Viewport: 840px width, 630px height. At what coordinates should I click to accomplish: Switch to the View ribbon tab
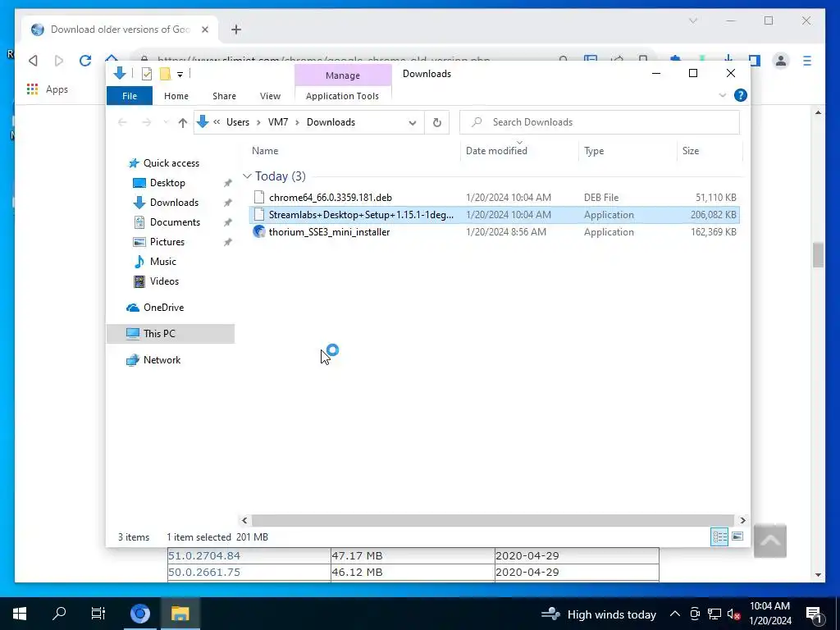[270, 96]
